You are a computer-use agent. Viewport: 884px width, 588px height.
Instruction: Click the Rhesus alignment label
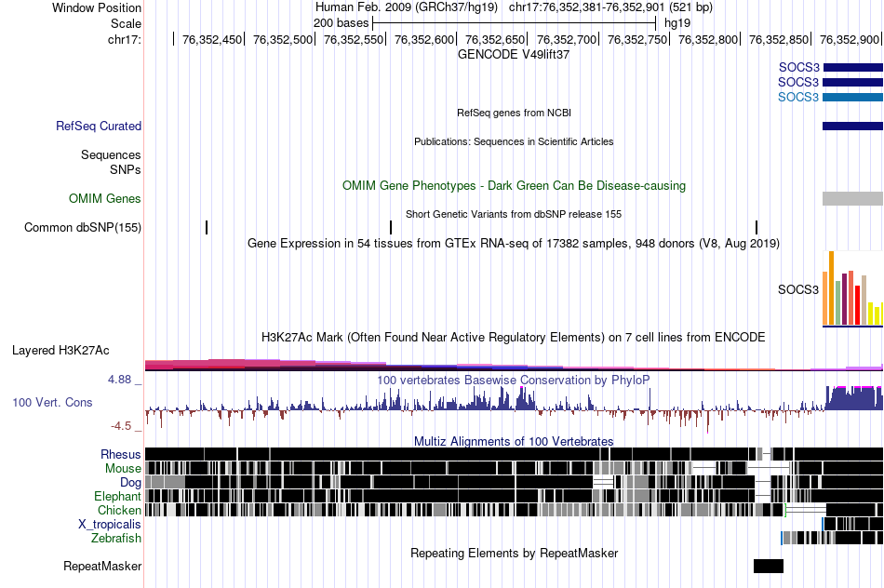point(121,454)
